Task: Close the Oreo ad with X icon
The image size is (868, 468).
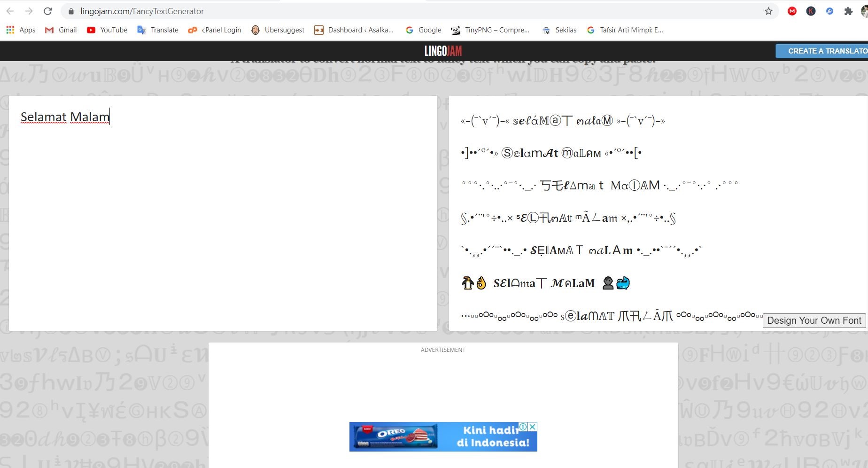Action: point(532,427)
